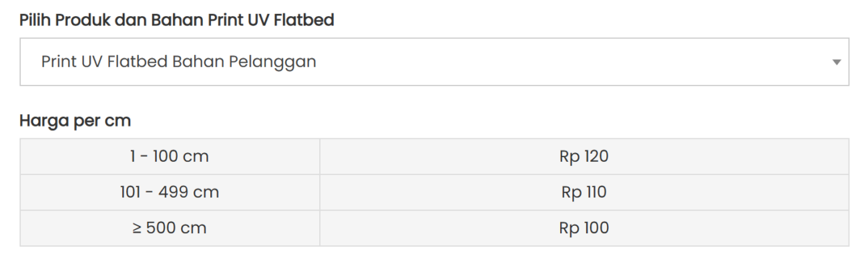Image resolution: width=868 pixels, height=268 pixels.
Task: Select the 101 - 499 cm range cell
Action: coord(170,192)
